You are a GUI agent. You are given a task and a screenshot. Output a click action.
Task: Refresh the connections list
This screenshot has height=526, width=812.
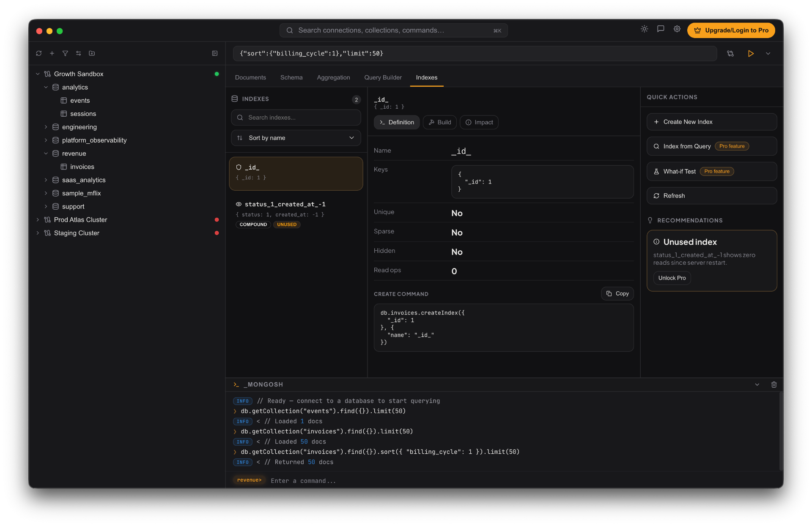pyautogui.click(x=39, y=54)
